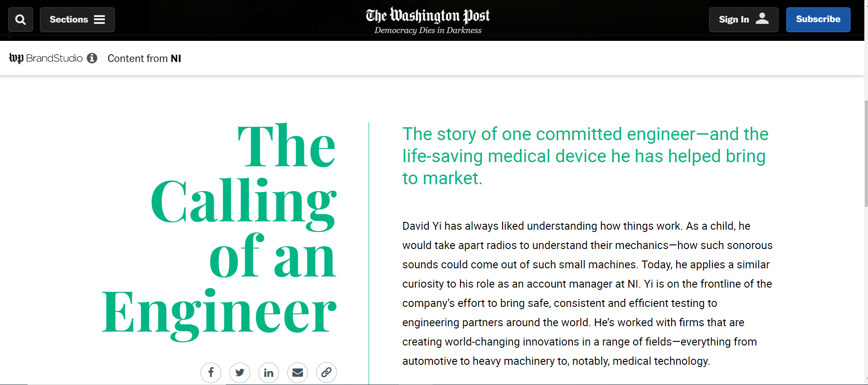Share the article on Twitter
This screenshot has height=385, width=868.
coord(240,372)
